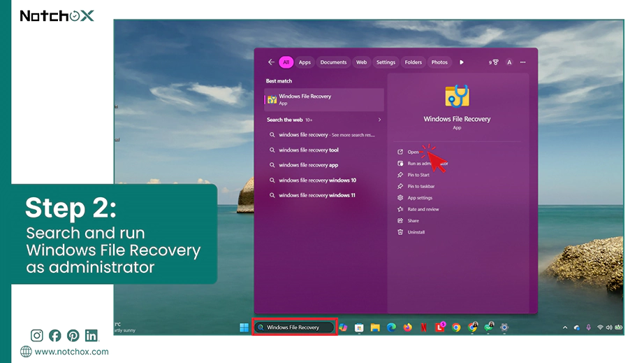Go back with the search panel arrow

(271, 62)
